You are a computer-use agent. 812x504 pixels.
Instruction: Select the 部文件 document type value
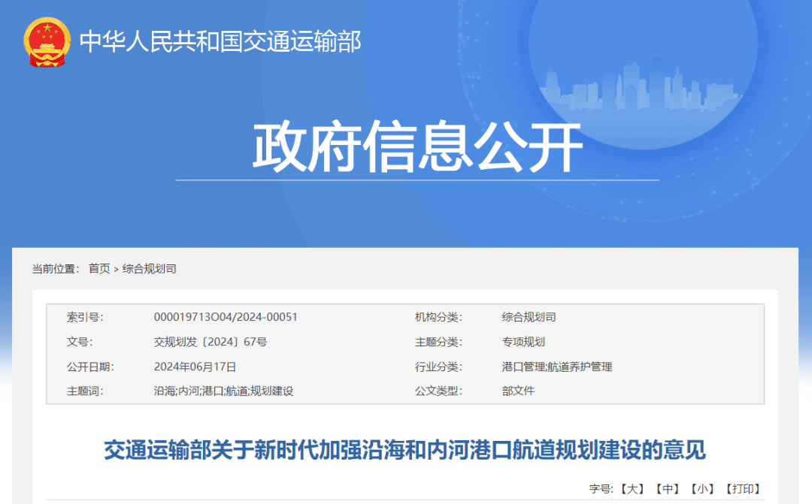[520, 391]
